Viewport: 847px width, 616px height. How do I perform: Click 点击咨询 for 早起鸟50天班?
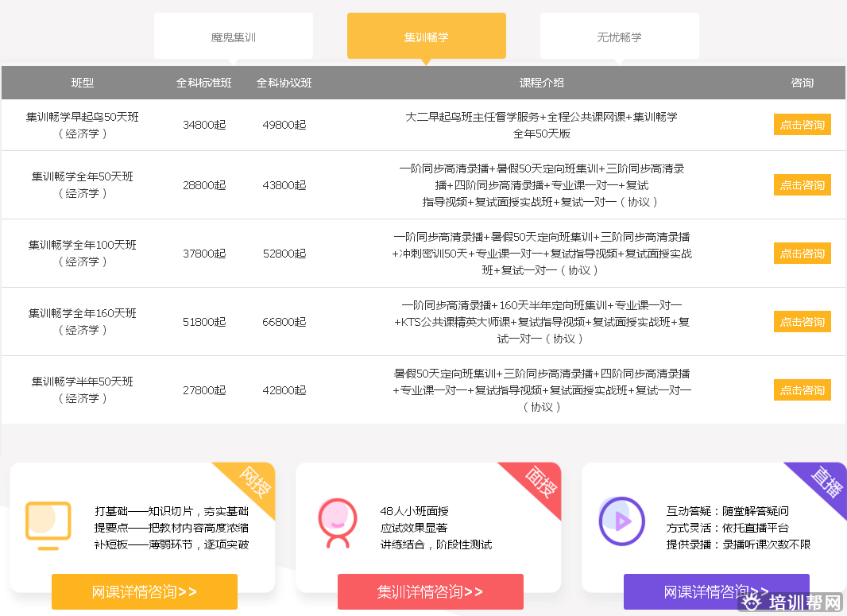click(802, 125)
